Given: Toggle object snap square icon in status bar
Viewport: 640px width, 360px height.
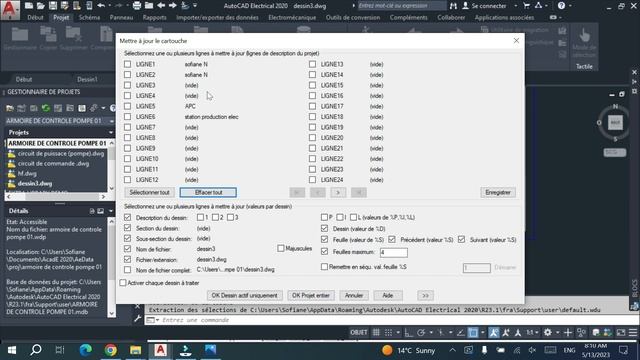Looking at the screenshot, I should coord(473,333).
